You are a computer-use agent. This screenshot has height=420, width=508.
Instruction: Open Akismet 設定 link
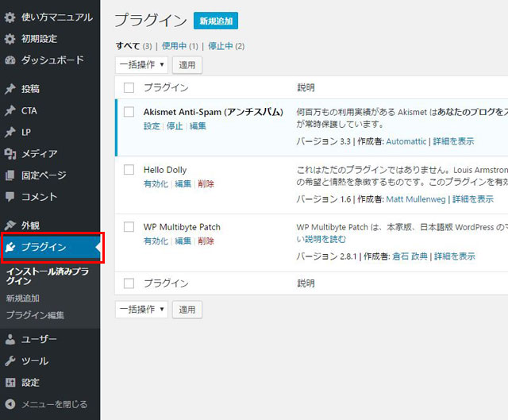pos(152,126)
